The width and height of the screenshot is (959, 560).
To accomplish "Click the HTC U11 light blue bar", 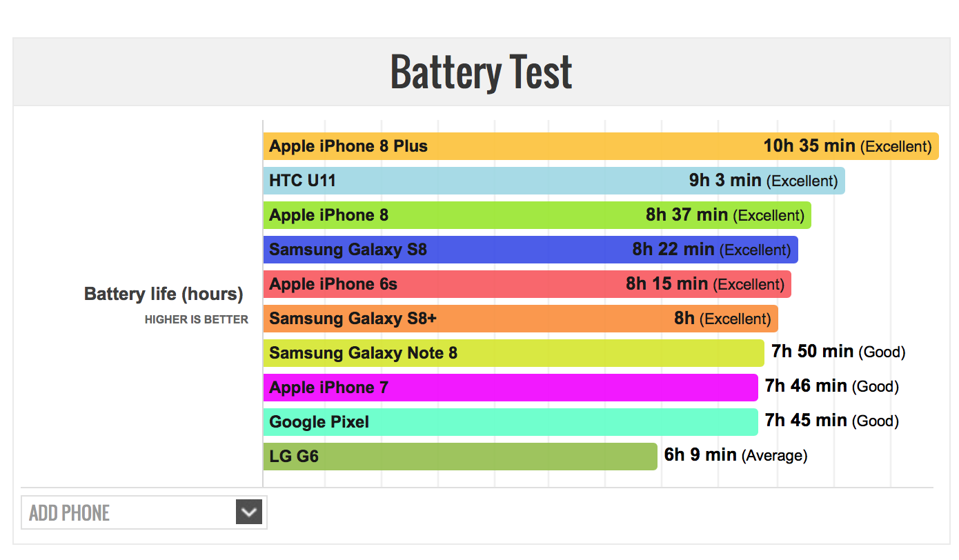I will click(x=554, y=181).
